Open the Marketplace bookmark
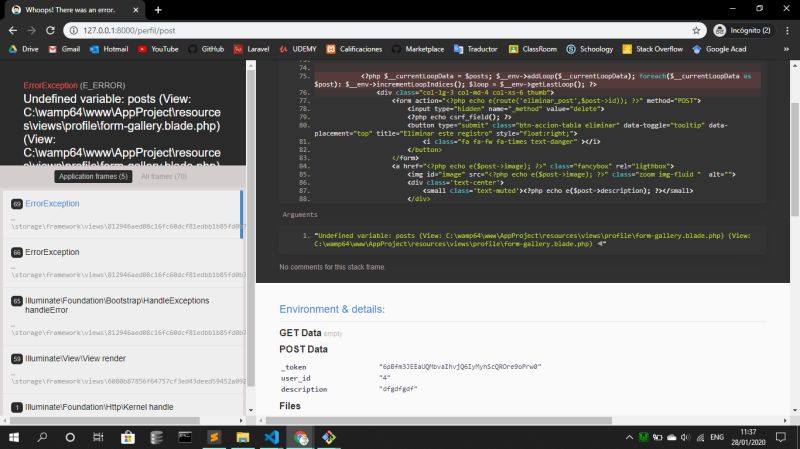Viewport: 800px width, 449px height. tap(418, 49)
